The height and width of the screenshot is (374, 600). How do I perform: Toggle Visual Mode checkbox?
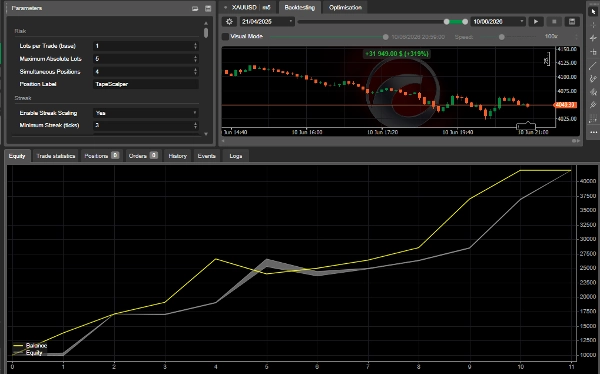pos(225,36)
